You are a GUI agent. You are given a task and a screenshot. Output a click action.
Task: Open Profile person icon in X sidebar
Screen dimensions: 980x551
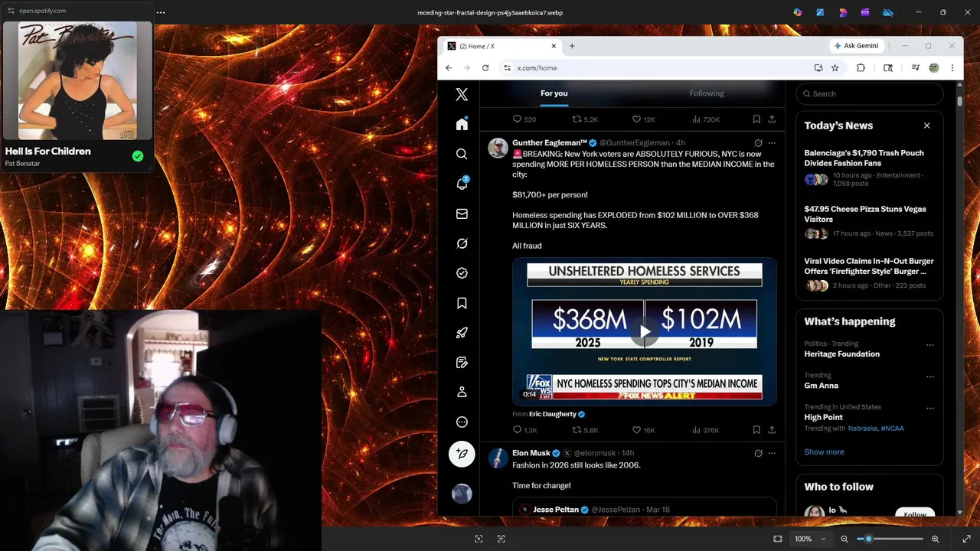462,392
